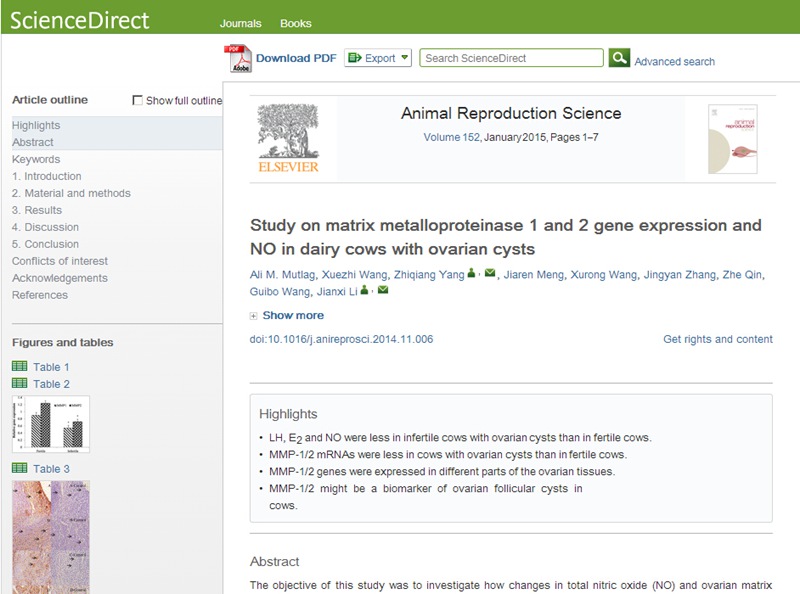Click the Table 2 grid icon
This screenshot has height=594, width=800.
pyautogui.click(x=19, y=383)
